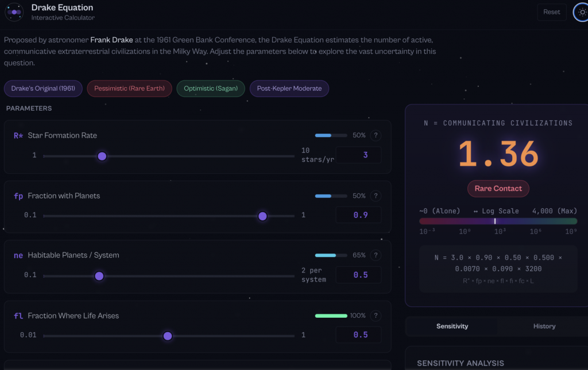Click the Rare Contact status badge
Screen dimensions: 588x370
498,188
